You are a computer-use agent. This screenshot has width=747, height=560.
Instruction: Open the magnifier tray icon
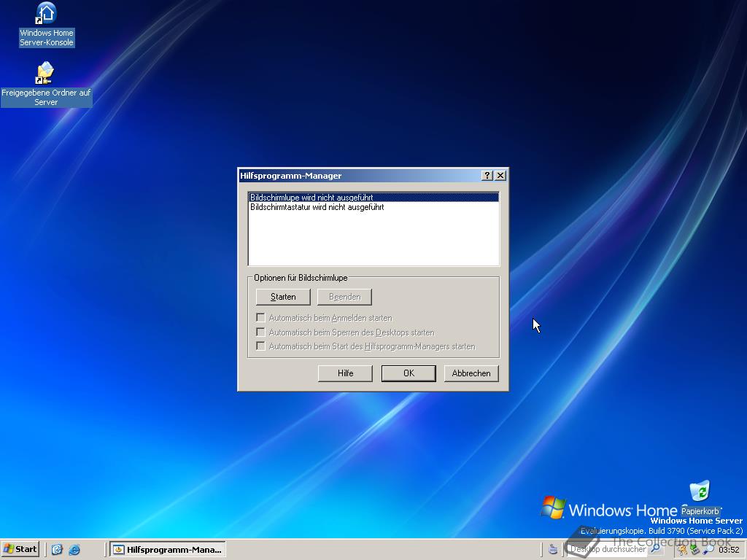(x=708, y=550)
